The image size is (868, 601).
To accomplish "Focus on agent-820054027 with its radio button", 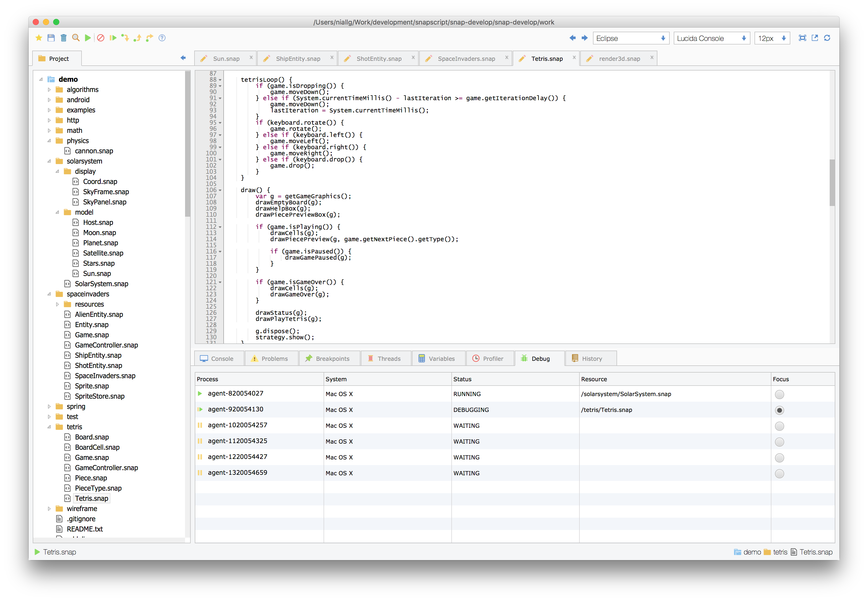I will 779,394.
